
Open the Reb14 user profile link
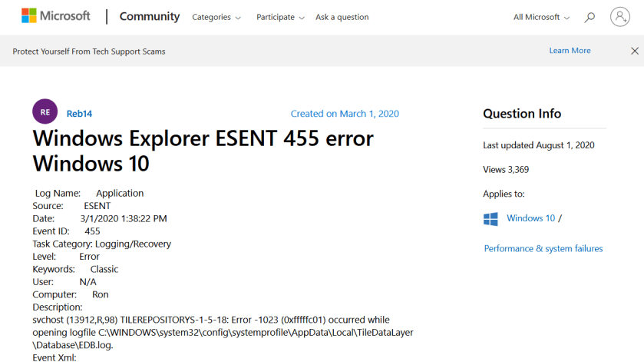(79, 114)
